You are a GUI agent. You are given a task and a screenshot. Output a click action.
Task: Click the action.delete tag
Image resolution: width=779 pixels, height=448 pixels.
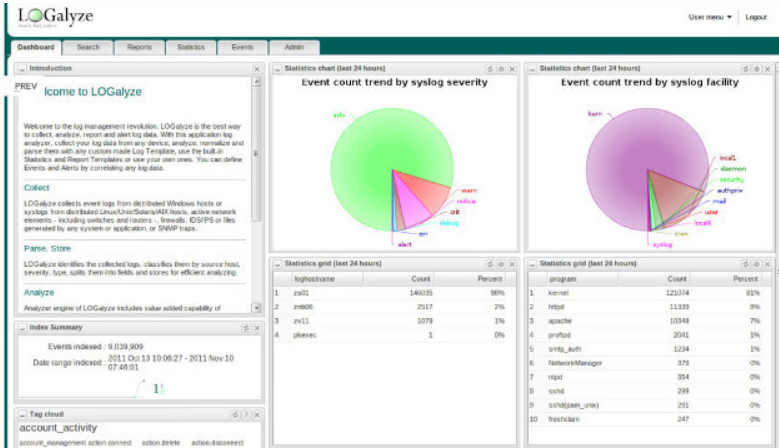point(161,443)
